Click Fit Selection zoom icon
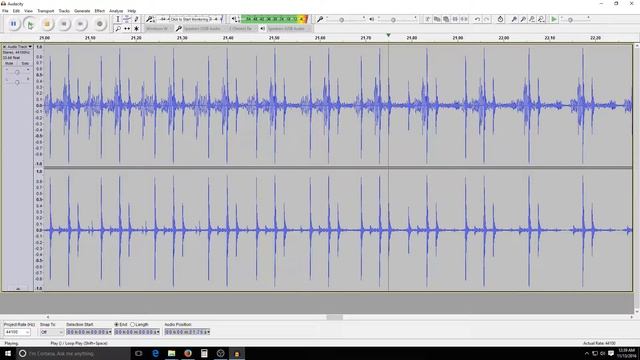This screenshot has width=640, height=360. (532, 19)
